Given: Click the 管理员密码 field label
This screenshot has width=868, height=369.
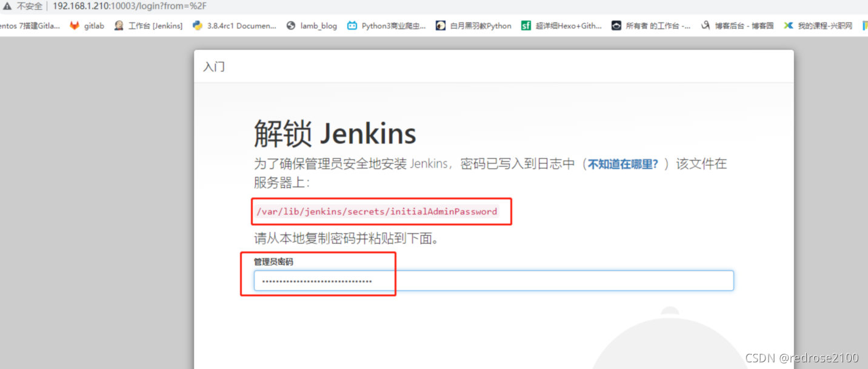Looking at the screenshot, I should [273, 262].
